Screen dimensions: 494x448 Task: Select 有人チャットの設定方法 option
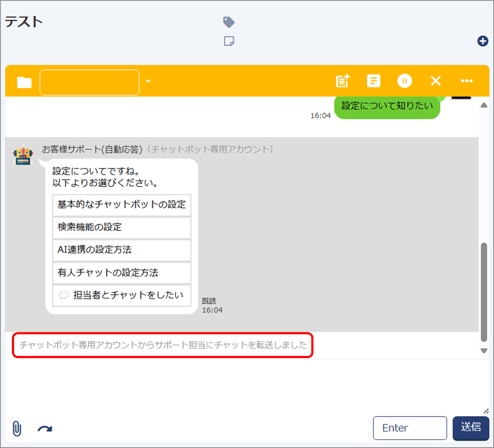tap(122, 273)
